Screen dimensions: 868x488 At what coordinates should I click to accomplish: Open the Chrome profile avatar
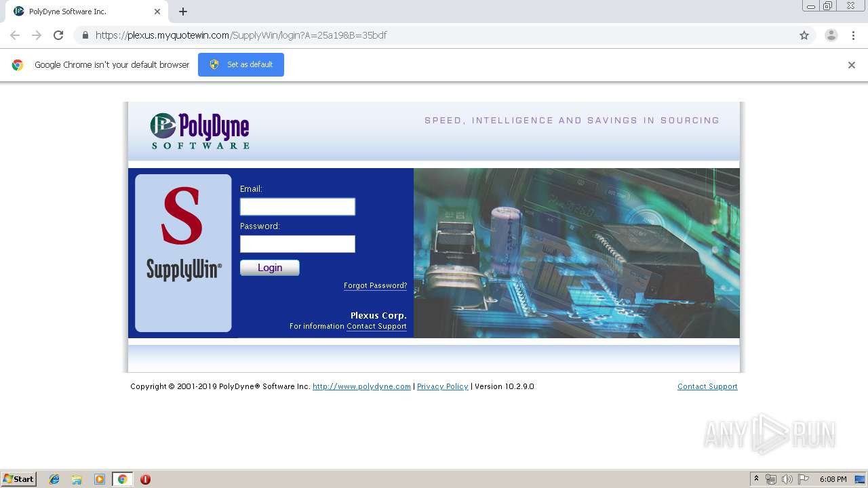click(x=831, y=35)
